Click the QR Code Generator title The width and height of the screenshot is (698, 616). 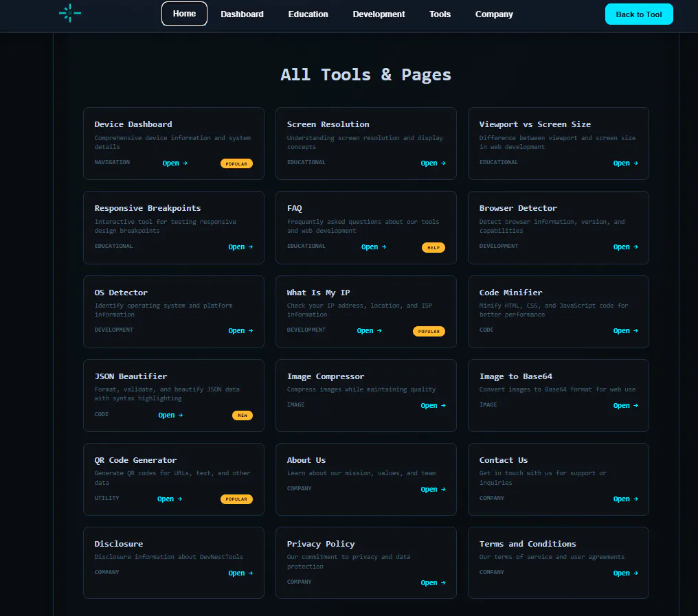[x=135, y=460]
